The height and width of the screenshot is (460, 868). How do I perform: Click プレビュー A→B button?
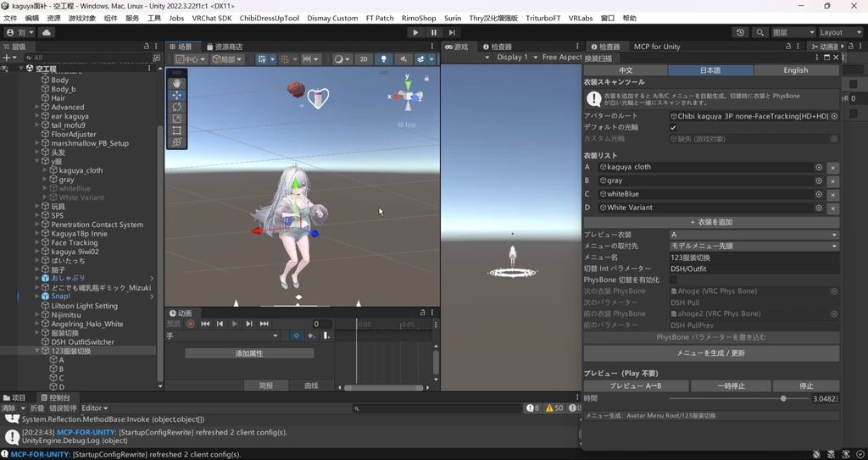coord(636,385)
